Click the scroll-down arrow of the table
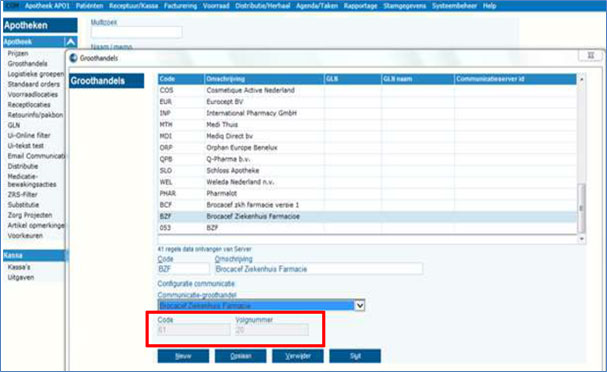Screen dimensions: 607x372 581,239
